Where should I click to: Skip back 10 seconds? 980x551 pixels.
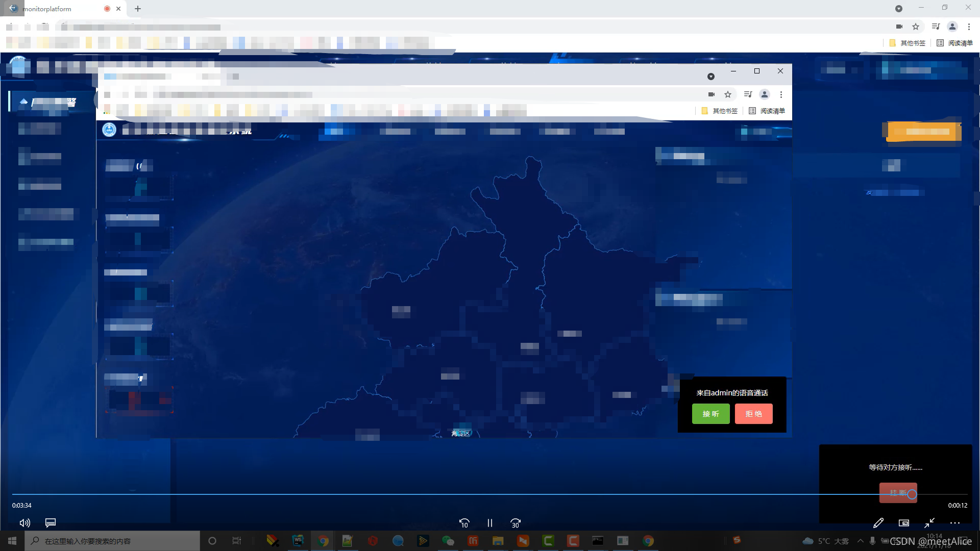464,523
